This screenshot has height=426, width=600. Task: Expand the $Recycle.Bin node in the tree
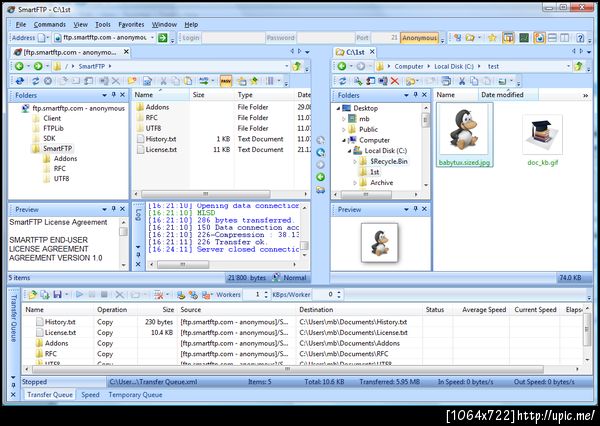(354, 162)
